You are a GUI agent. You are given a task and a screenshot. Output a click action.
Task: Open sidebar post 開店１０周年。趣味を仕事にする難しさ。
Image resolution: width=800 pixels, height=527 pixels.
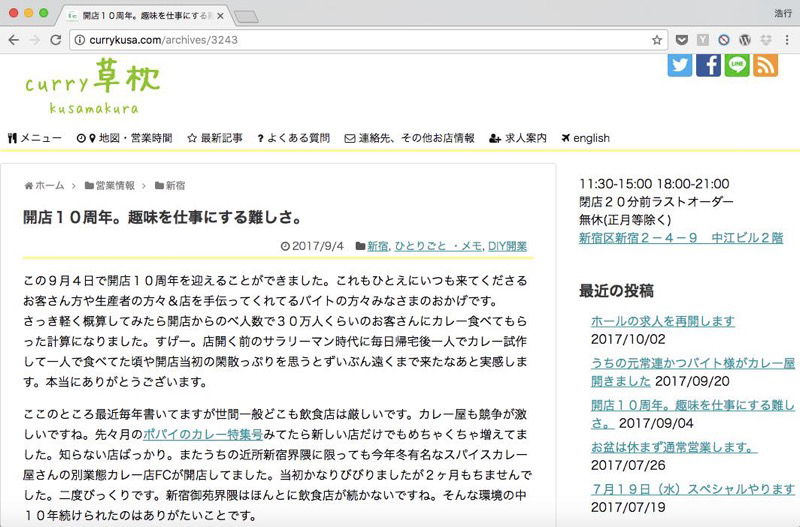point(692,414)
